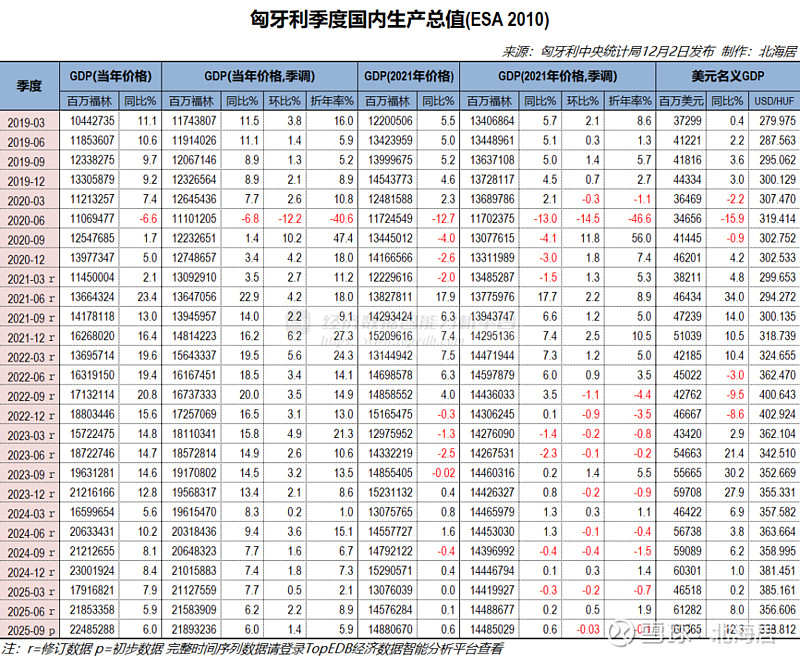The image size is (800, 658).
Task: Click the annualized rate 56.0
Action: click(x=641, y=238)
